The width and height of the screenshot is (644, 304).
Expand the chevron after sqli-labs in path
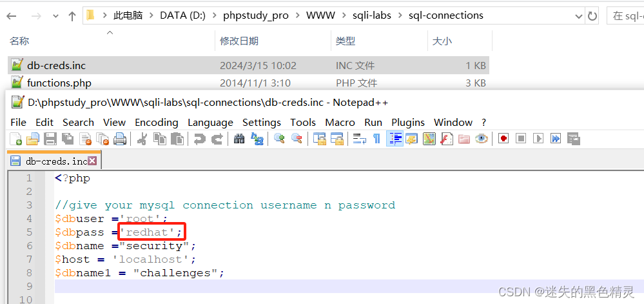[400, 15]
